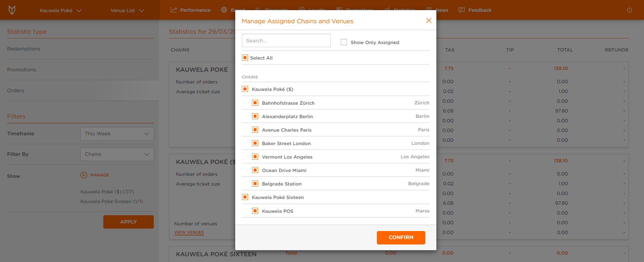Toggle Kauwela Poké Sixteen chain checkbox
Screen dimensions: 644x262
[x=245, y=197]
